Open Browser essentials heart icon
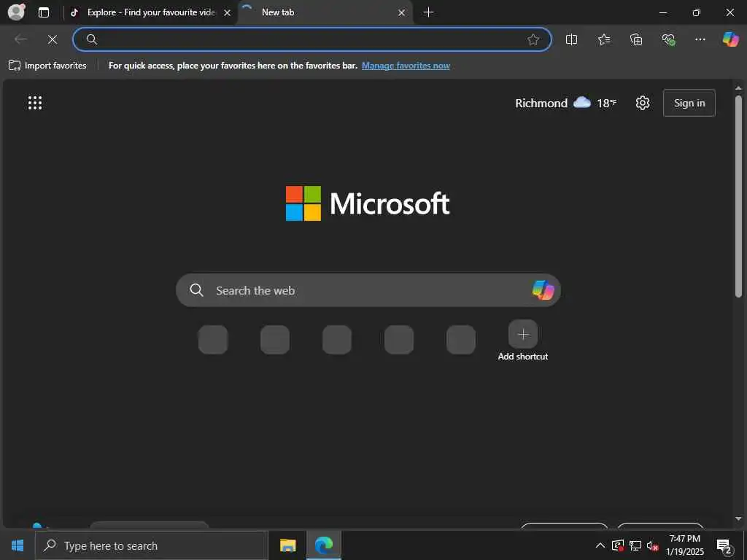Image resolution: width=747 pixels, height=560 pixels. [668, 39]
